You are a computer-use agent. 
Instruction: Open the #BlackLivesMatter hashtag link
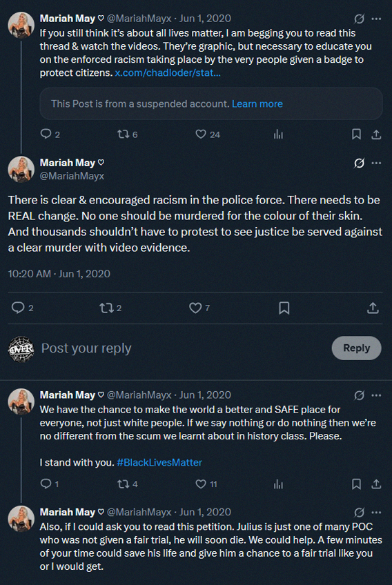tap(159, 462)
